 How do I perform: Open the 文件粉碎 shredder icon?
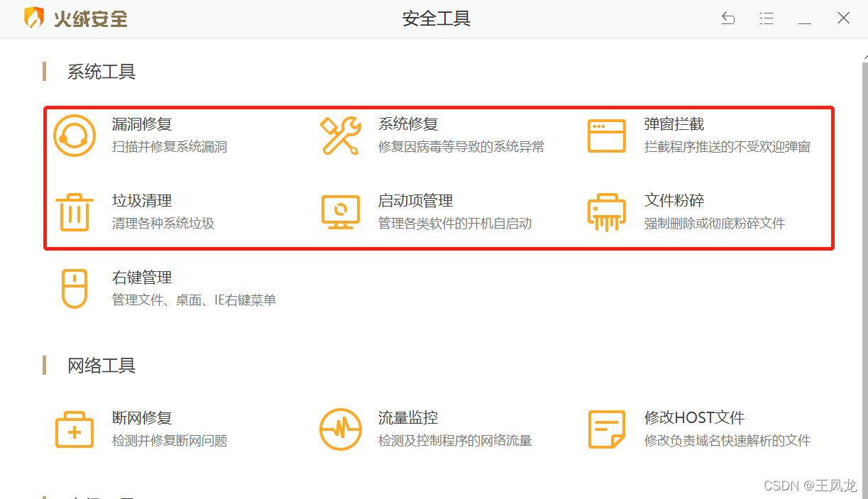click(x=607, y=212)
